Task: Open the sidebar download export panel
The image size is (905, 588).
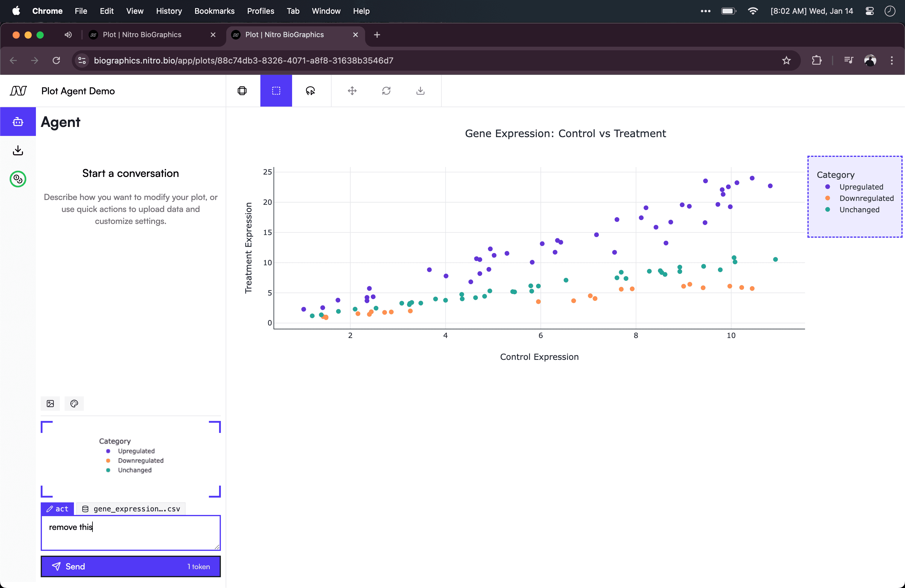Action: 18,151
